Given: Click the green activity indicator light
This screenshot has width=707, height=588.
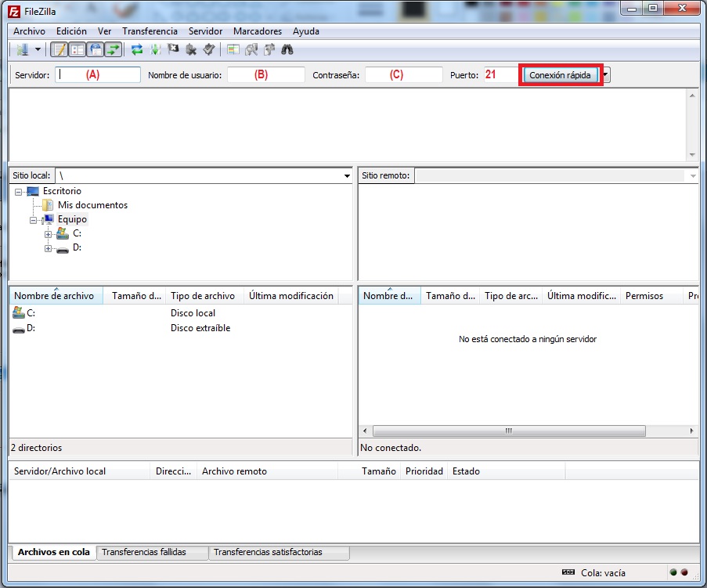Looking at the screenshot, I should tap(673, 572).
